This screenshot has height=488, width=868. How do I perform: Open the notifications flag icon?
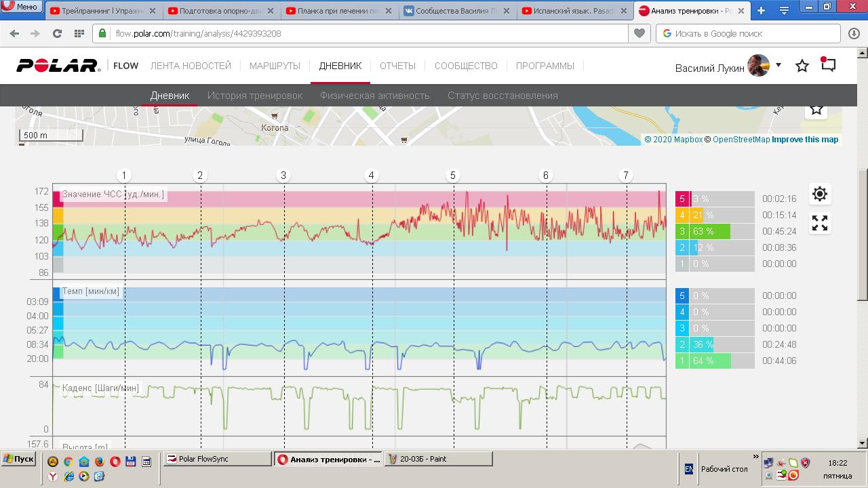[x=828, y=64]
